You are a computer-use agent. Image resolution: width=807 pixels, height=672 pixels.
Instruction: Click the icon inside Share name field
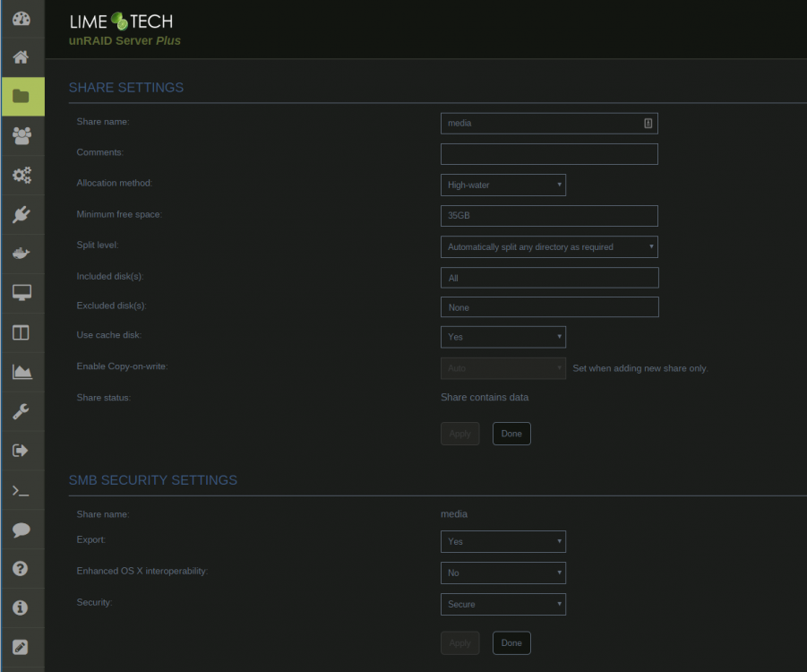[x=648, y=123]
